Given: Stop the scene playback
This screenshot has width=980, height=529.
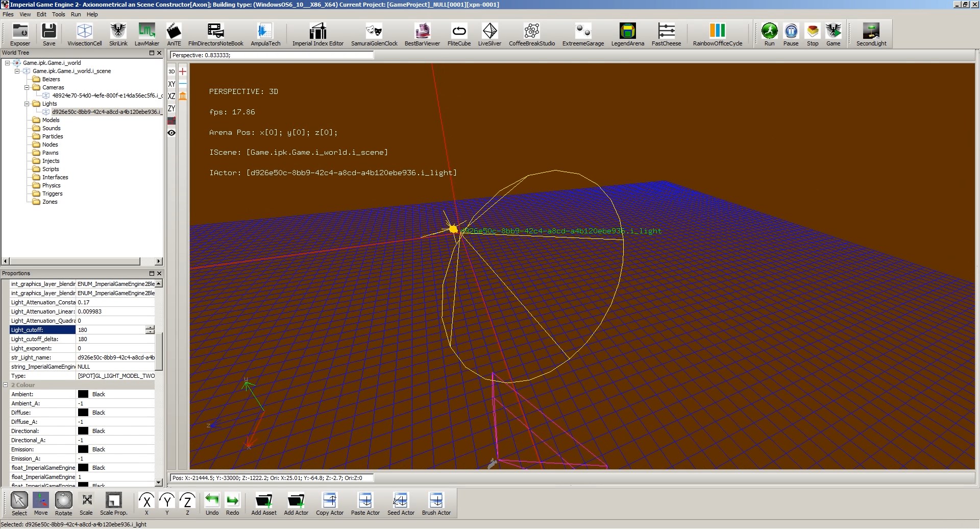Looking at the screenshot, I should click(813, 35).
